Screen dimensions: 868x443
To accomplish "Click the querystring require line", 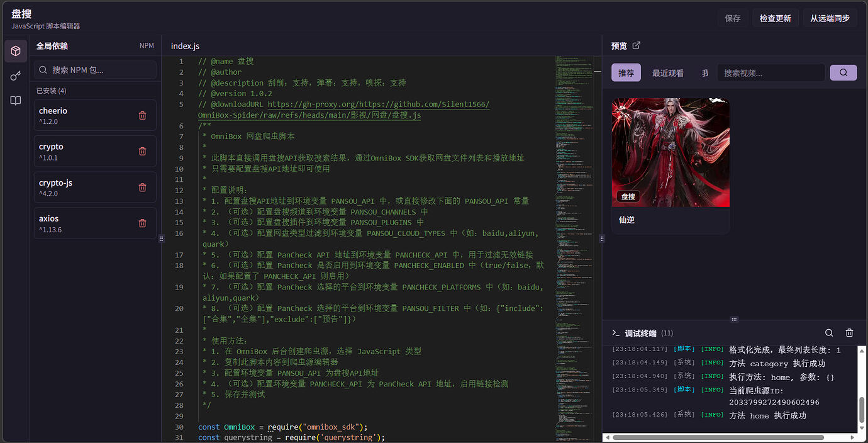I will tap(291, 437).
